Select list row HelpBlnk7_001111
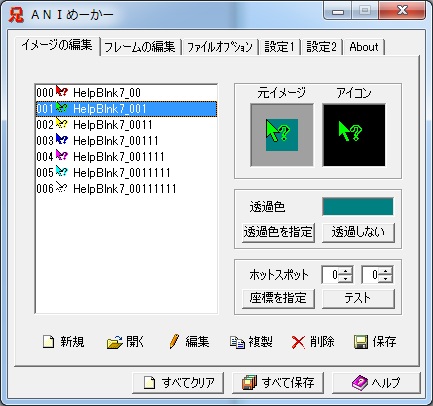433x406 pixels. (126, 157)
